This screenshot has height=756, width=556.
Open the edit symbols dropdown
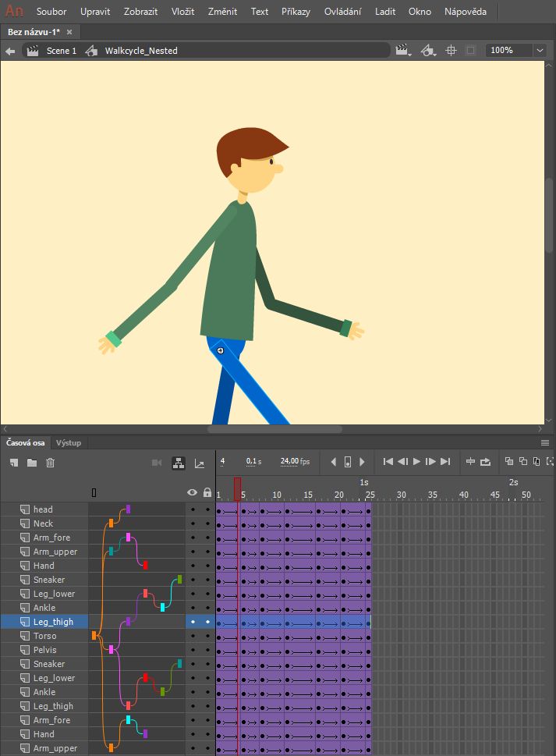pyautogui.click(x=427, y=51)
